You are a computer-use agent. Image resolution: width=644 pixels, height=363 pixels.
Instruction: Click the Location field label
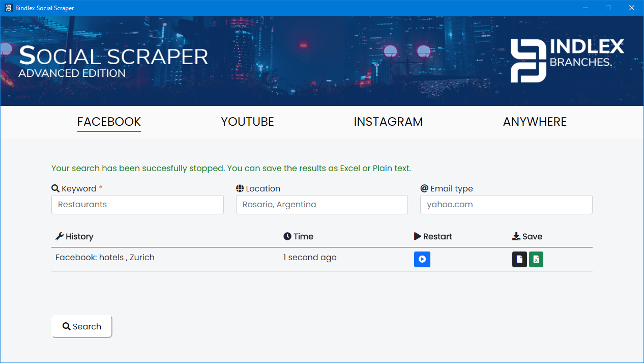[258, 188]
